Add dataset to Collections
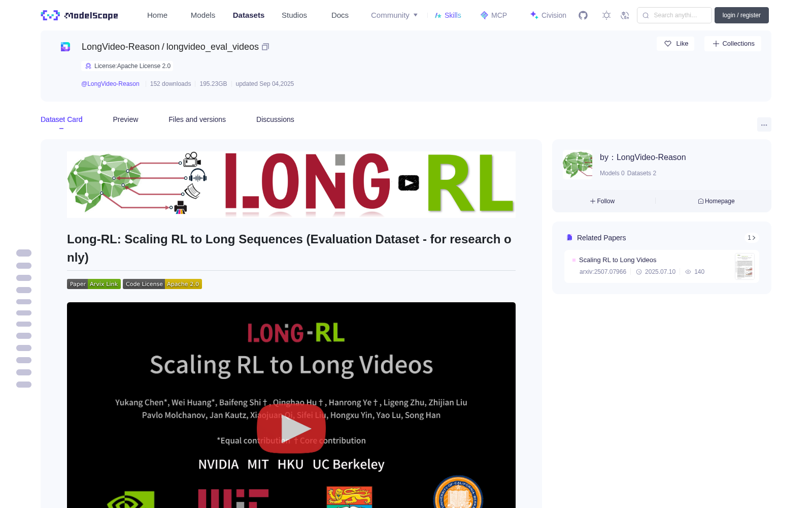This screenshot has height=508, width=812. [x=733, y=44]
